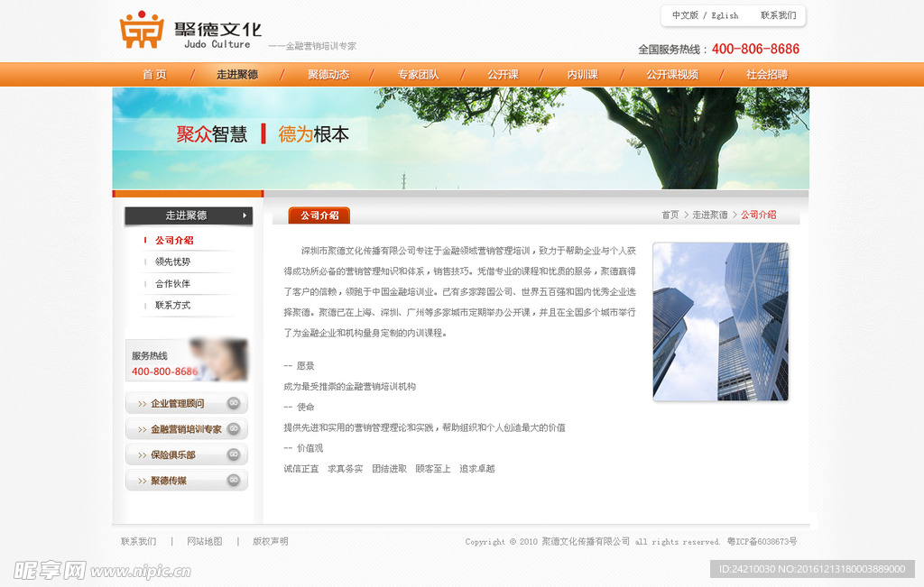The image size is (924, 587).
Task: Choose 联系方式 from sidebar list
Action: (x=172, y=306)
